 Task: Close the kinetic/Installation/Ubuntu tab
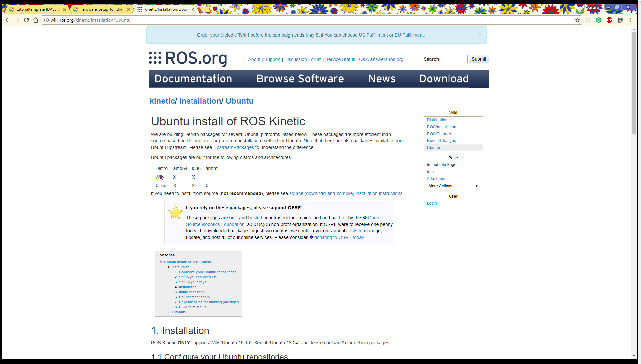(x=193, y=9)
